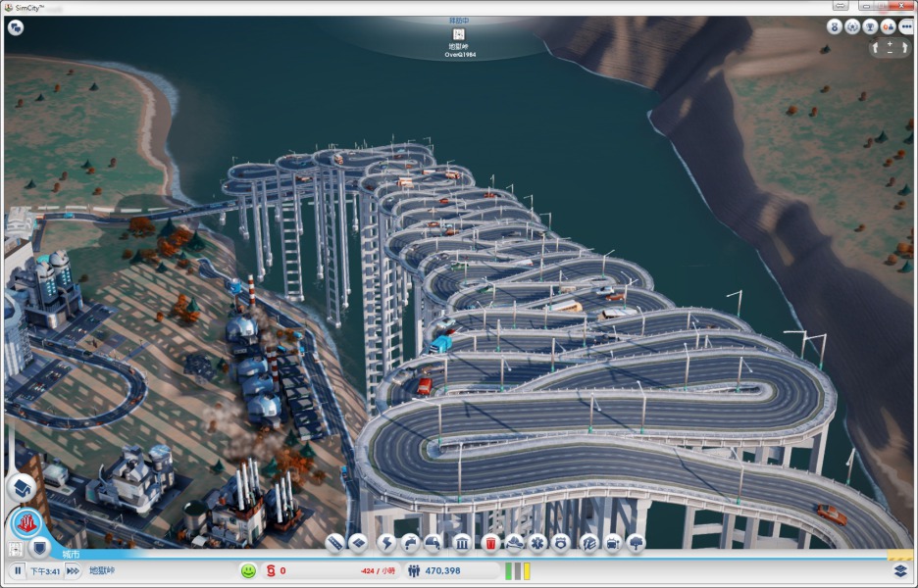Open the Health services menu
This screenshot has width=918, height=588.
click(x=537, y=542)
